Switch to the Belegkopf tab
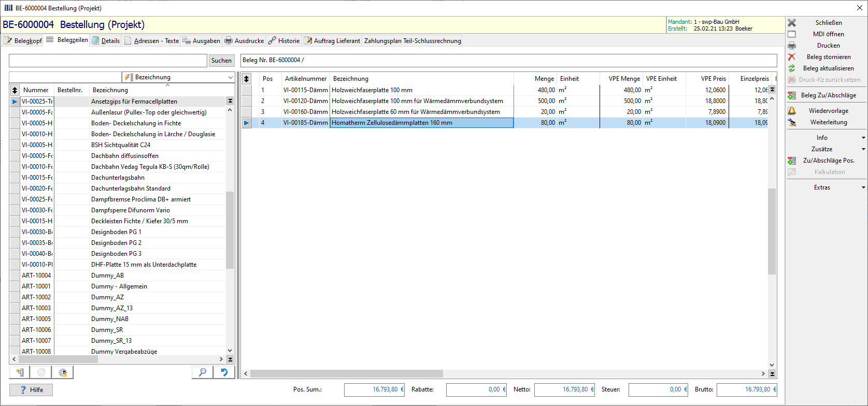Image resolution: width=868 pixels, height=406 pixels. (23, 41)
